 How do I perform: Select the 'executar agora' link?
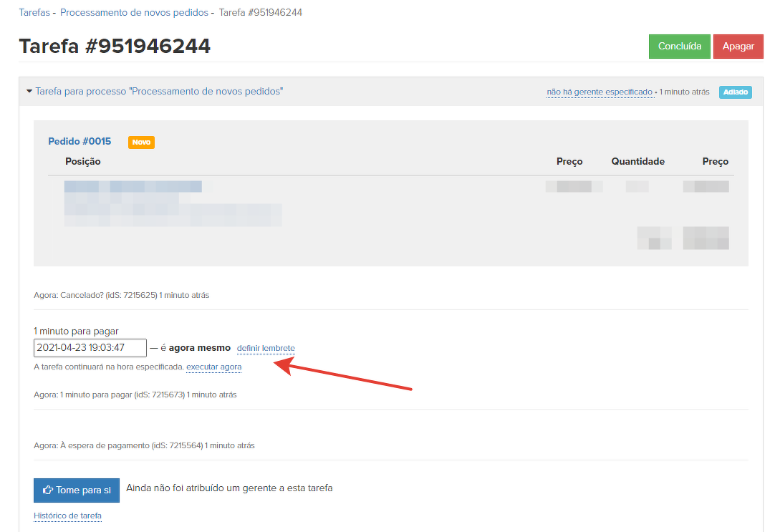click(213, 367)
